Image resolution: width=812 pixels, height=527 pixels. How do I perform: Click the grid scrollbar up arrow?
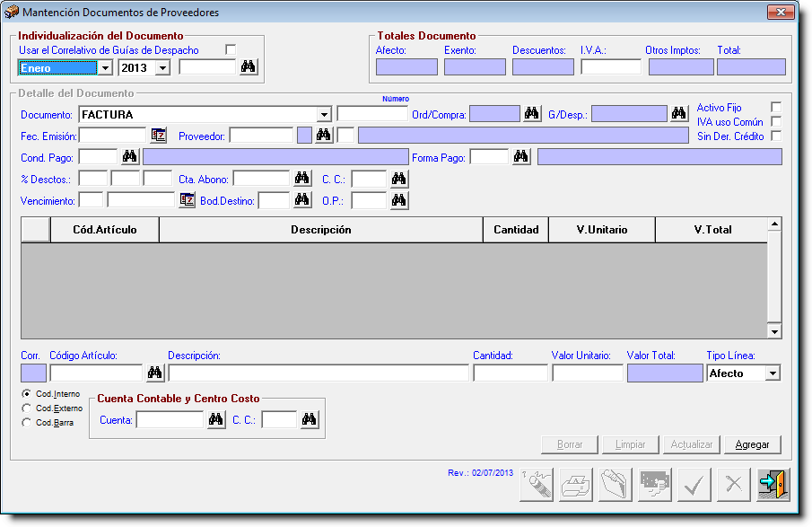click(774, 224)
